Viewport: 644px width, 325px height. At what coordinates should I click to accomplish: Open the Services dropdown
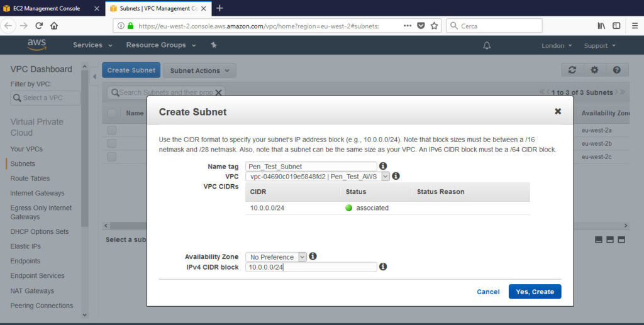pos(93,45)
